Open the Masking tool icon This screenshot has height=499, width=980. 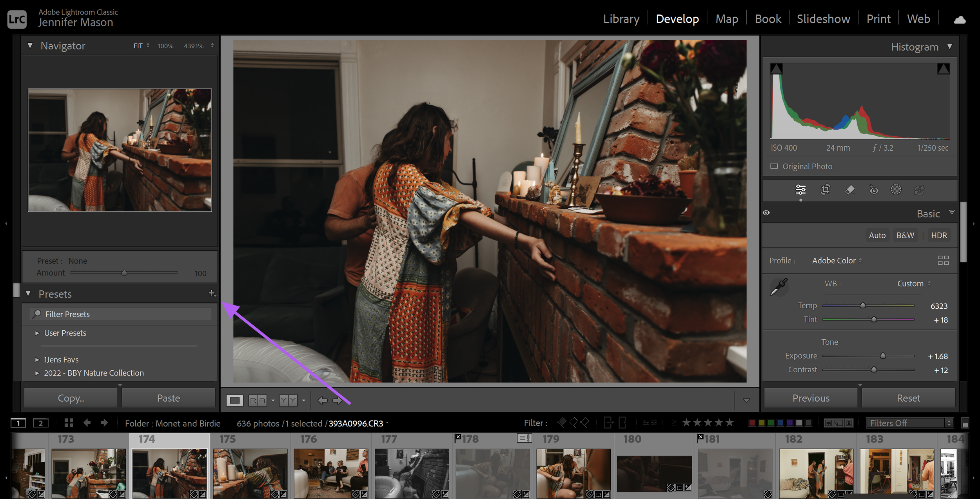pos(896,190)
